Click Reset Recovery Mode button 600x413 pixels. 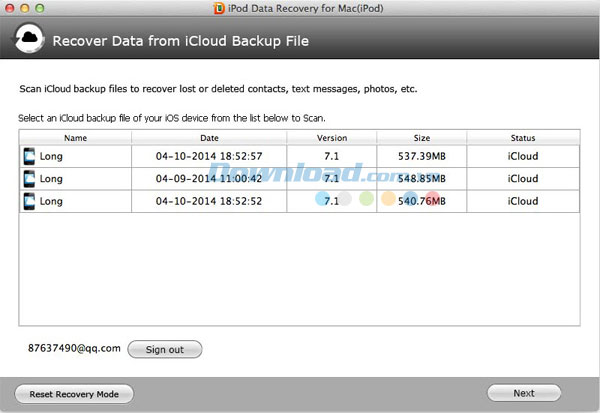tap(74, 394)
